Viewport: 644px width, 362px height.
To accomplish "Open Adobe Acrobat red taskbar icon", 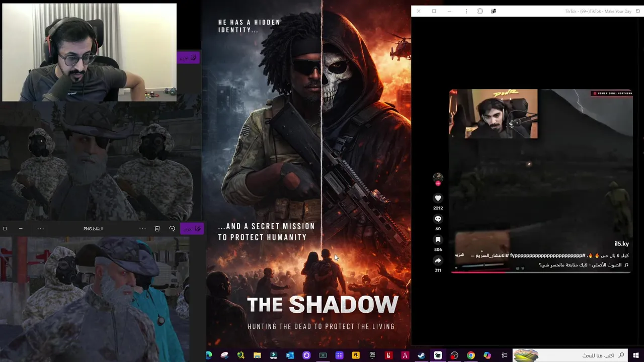I will (x=405, y=355).
